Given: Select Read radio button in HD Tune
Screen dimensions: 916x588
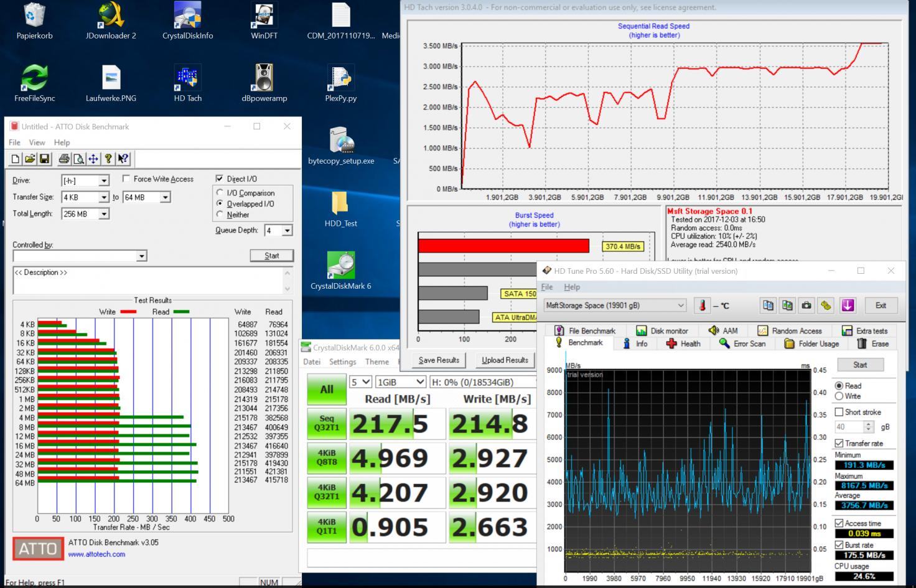Looking at the screenshot, I should click(x=839, y=386).
